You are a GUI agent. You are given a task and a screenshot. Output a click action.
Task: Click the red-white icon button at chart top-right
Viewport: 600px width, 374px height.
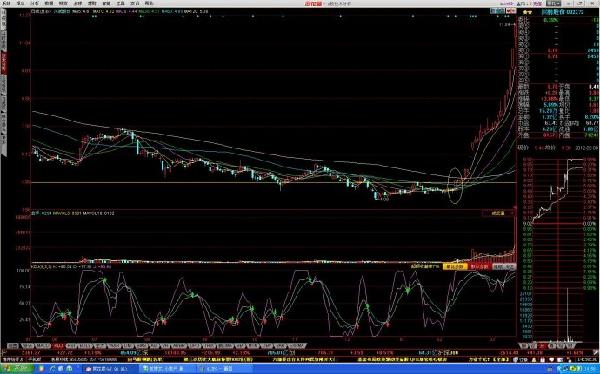(511, 11)
